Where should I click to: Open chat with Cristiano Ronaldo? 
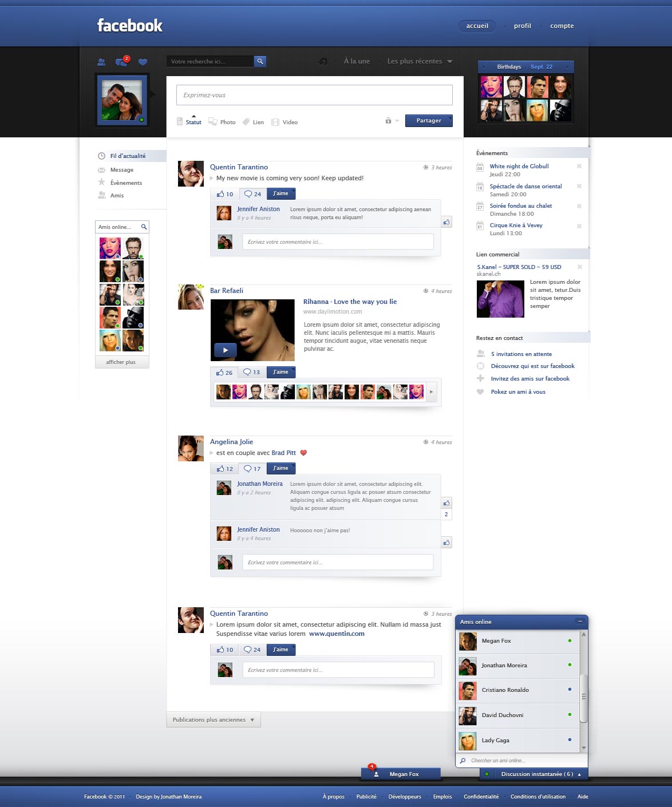coord(518,690)
